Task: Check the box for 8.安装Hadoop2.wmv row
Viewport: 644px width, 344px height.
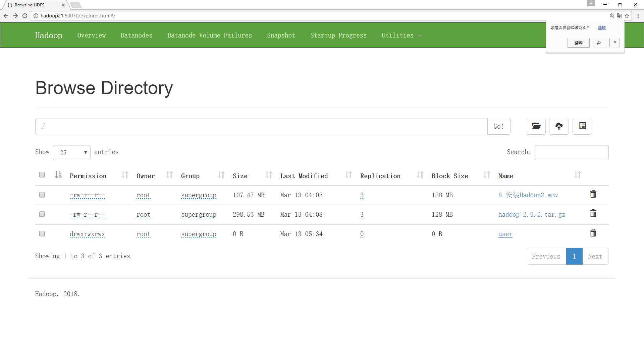Action: [42, 195]
